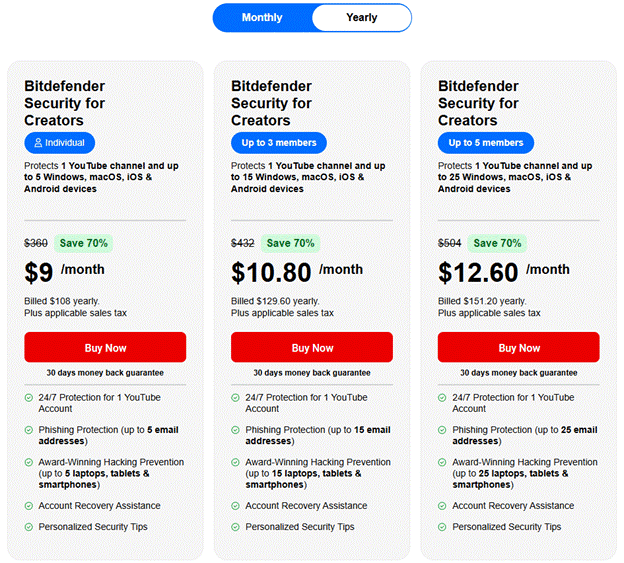
Task: Select the Up to 5 members badge
Action: click(x=486, y=143)
